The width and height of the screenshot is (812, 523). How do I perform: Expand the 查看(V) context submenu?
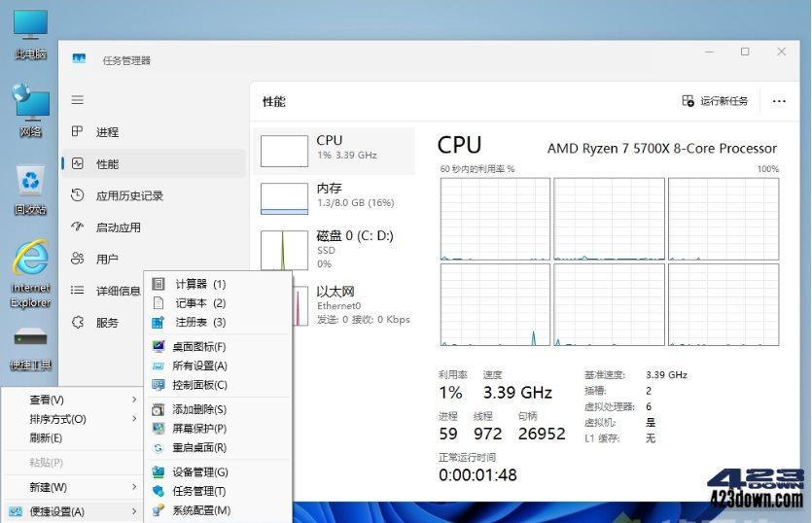pyautogui.click(x=73, y=400)
